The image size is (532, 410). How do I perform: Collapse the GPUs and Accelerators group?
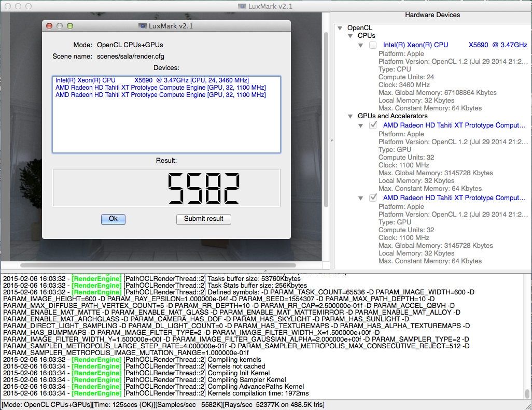350,116
